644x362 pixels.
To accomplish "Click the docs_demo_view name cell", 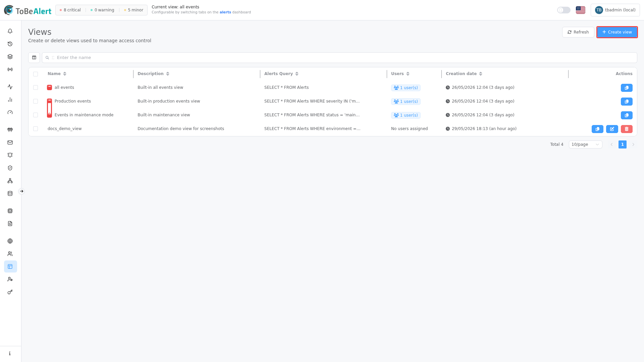I will coord(64,129).
